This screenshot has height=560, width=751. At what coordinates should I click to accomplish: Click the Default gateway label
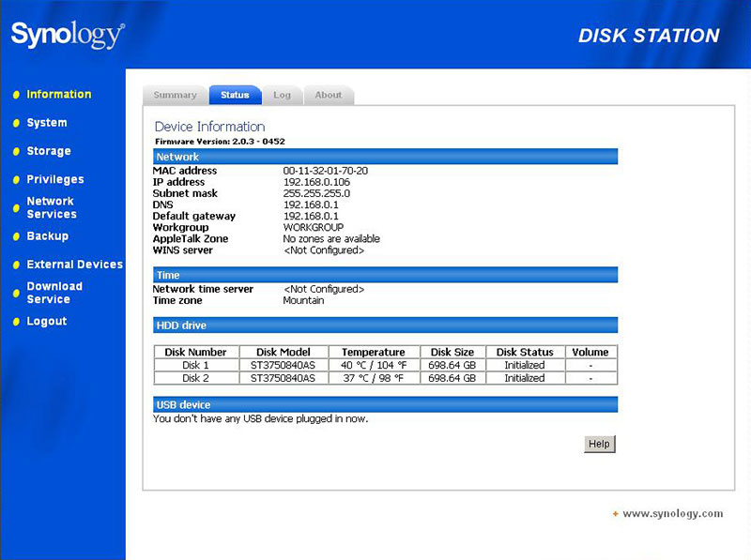(x=194, y=216)
